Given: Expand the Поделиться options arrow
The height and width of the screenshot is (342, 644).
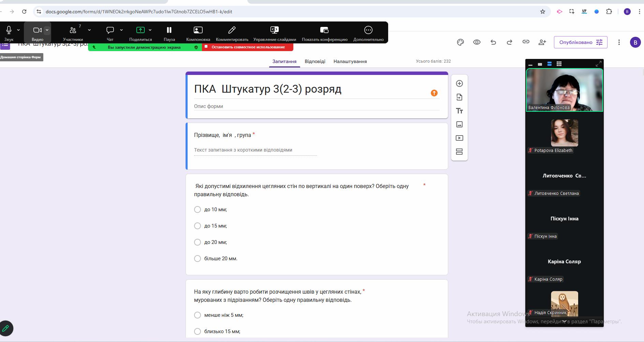Looking at the screenshot, I should pos(150,30).
